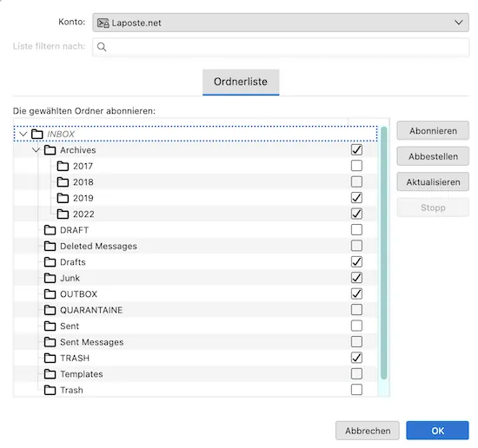Image resolution: width=478 pixels, height=448 pixels.
Task: Click the folder list vertical scrollbar
Action: pos(384,253)
